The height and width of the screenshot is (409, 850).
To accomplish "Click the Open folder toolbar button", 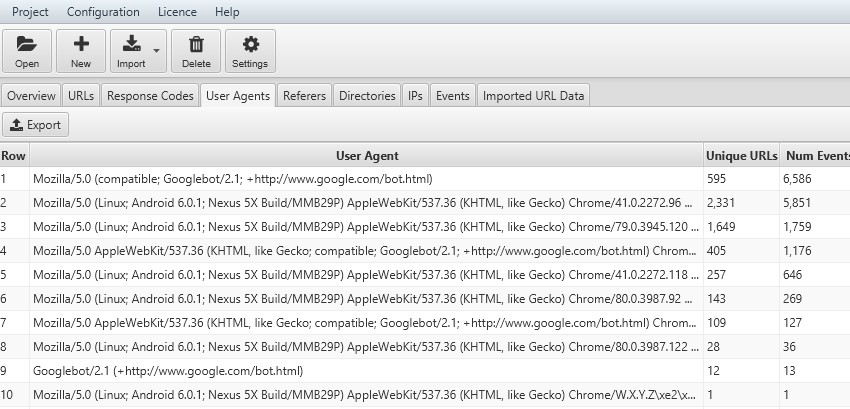I will 27,51.
